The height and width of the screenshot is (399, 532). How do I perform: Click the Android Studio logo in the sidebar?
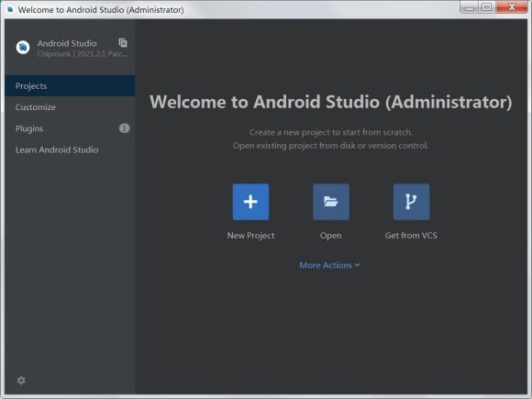(23, 47)
